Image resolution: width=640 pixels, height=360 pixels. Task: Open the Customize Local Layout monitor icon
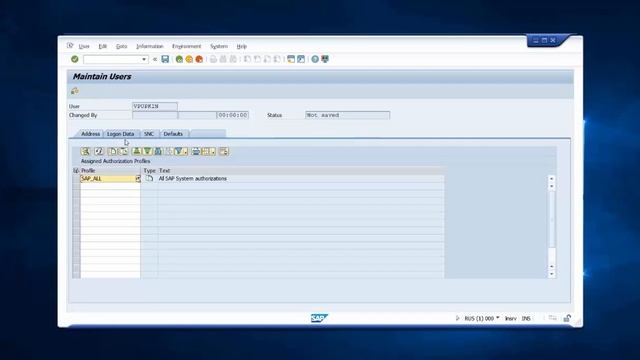click(325, 59)
